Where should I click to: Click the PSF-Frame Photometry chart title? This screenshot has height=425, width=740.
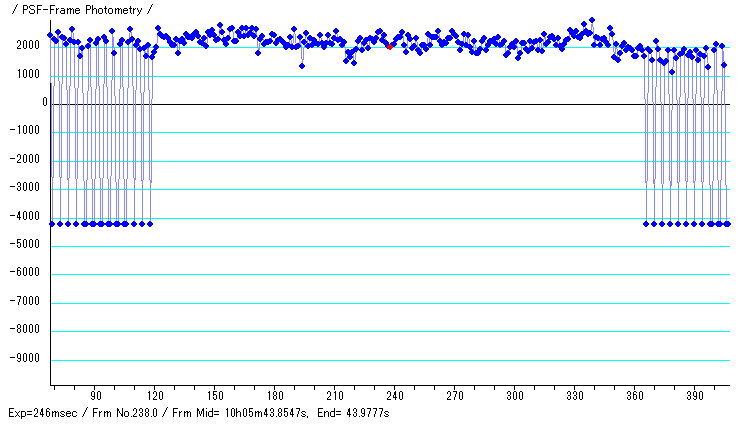coord(81,9)
